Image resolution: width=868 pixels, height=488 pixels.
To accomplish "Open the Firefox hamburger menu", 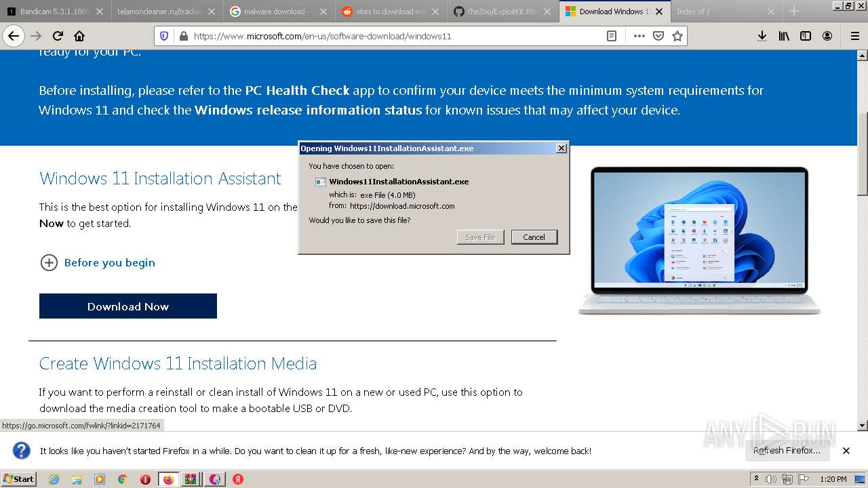I will click(x=854, y=36).
